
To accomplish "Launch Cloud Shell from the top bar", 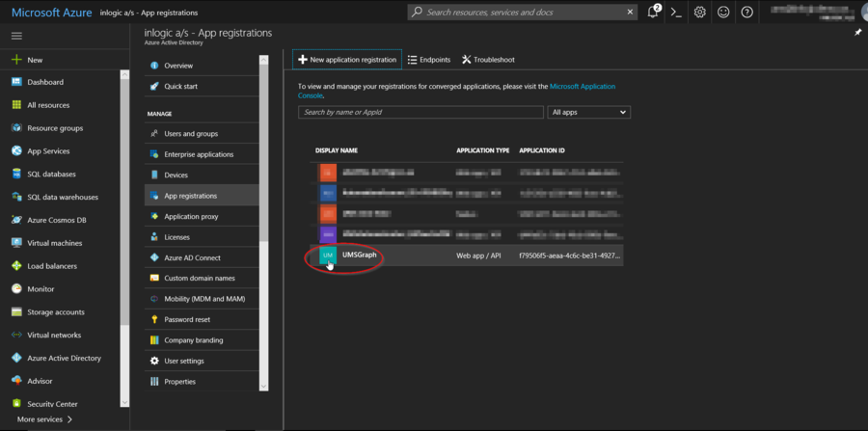I will 676,13.
